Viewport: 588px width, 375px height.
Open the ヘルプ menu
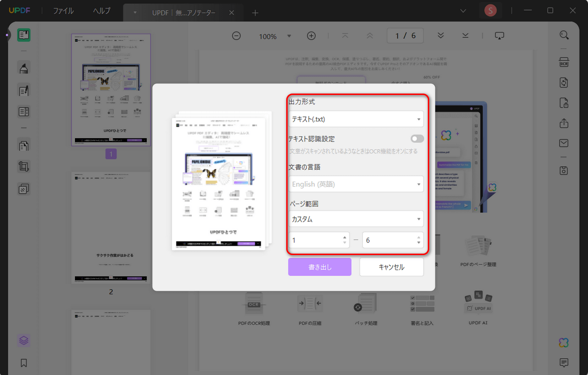point(102,11)
